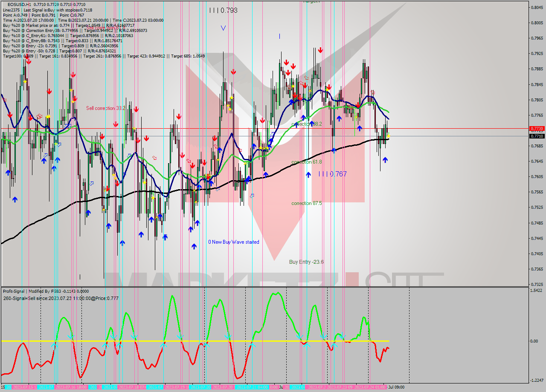The image size is (546, 392).
Task: Click the EOSUSD,H1 symbol title text
Action: (20, 4)
